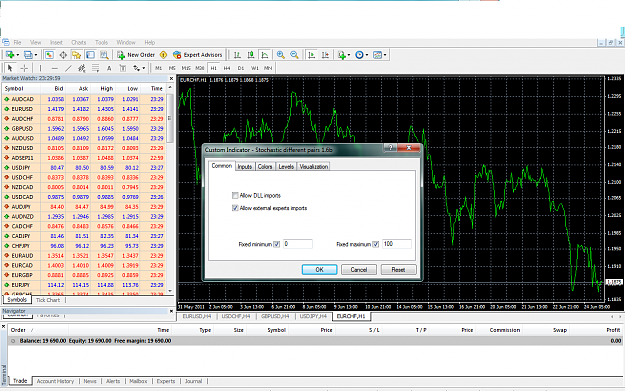Select the trendline drawing tool
This screenshot has width=625, height=391.
68,68
